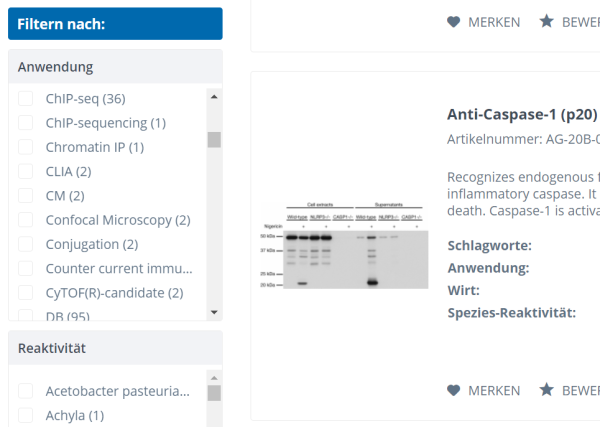Select the CLIA (2) application filter

[x=26, y=171]
